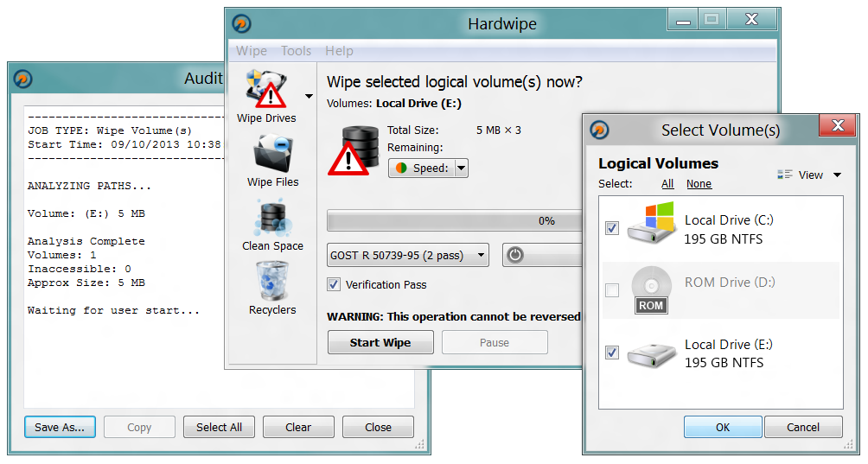Click the Local Drive (E:) drive icon
Image resolution: width=868 pixels, height=464 pixels.
pos(652,355)
